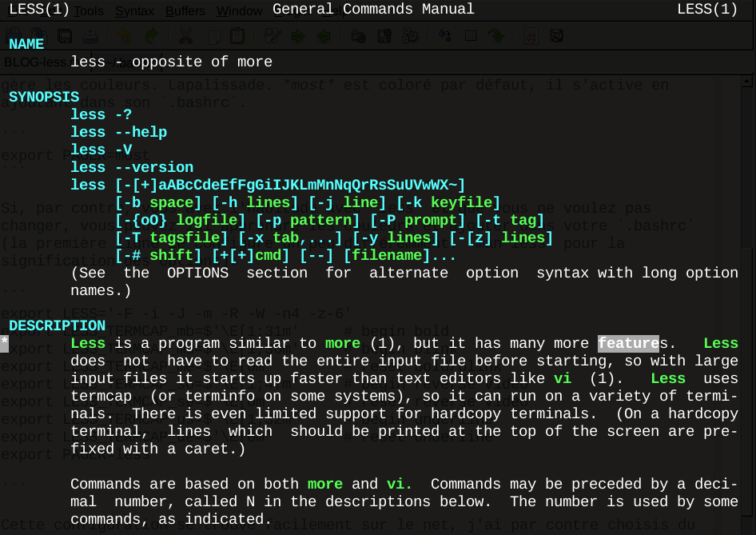Click the '[-# shift]' option text
756x535 pixels.
(158, 256)
